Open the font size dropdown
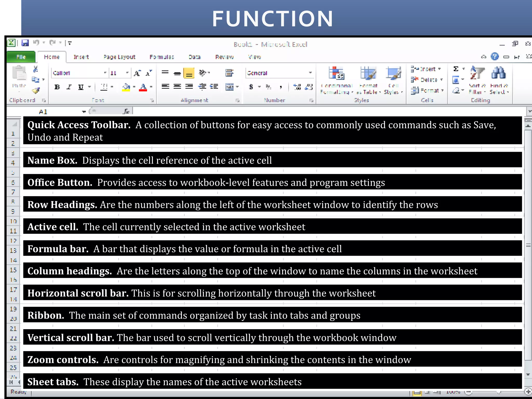The image size is (532, 399). point(127,73)
